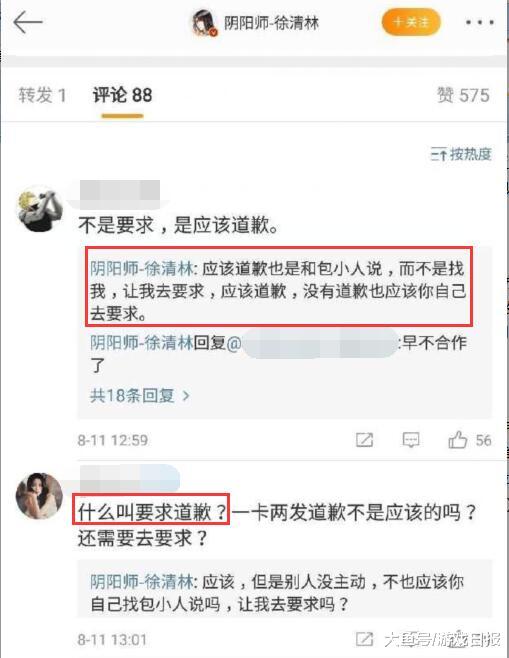Open 阴阳师-徐清林 link in the 回复@ reply
The height and width of the screenshot is (658, 509).
point(142,343)
